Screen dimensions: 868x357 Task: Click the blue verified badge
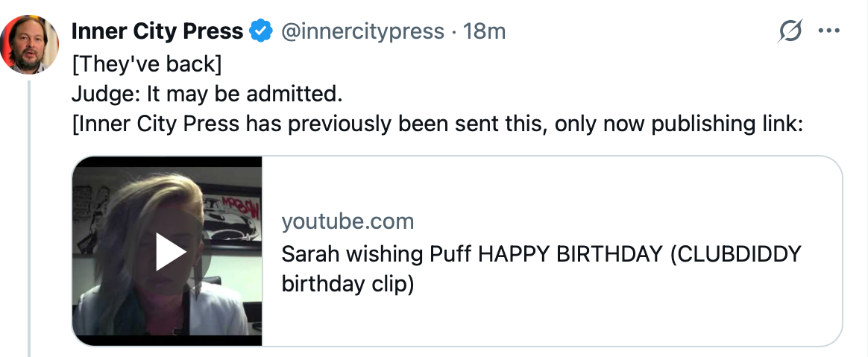click(261, 31)
